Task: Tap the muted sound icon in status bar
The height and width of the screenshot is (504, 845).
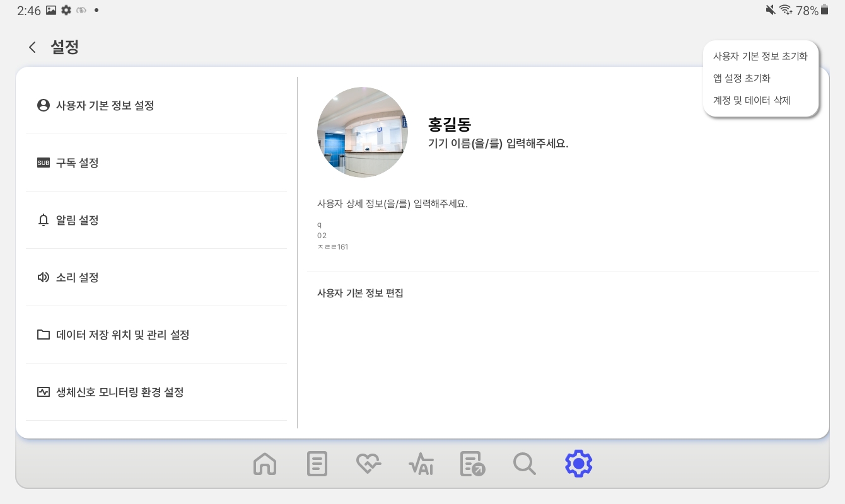Action: 770,9
